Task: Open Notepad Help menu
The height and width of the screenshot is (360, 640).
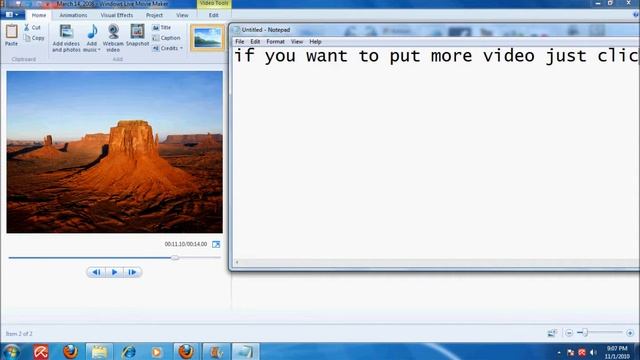Action: [x=315, y=42]
